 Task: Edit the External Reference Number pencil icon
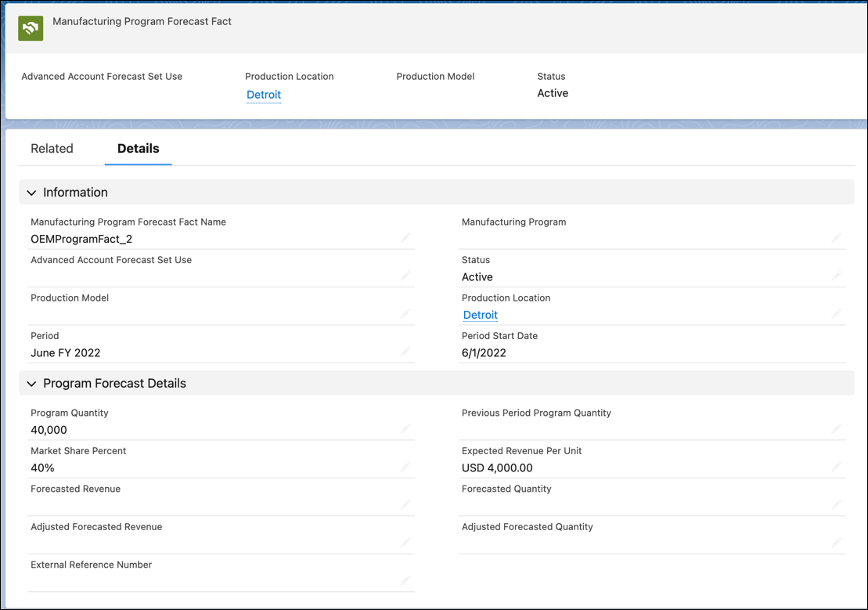(x=405, y=580)
